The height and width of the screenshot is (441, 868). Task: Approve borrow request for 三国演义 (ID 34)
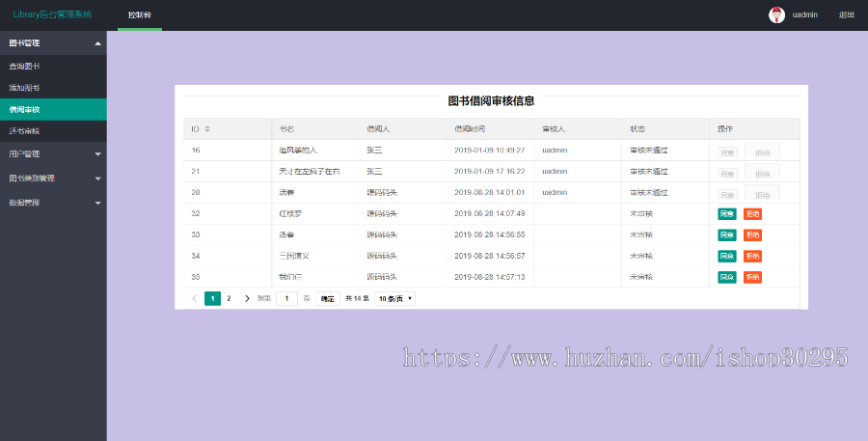[x=727, y=256]
